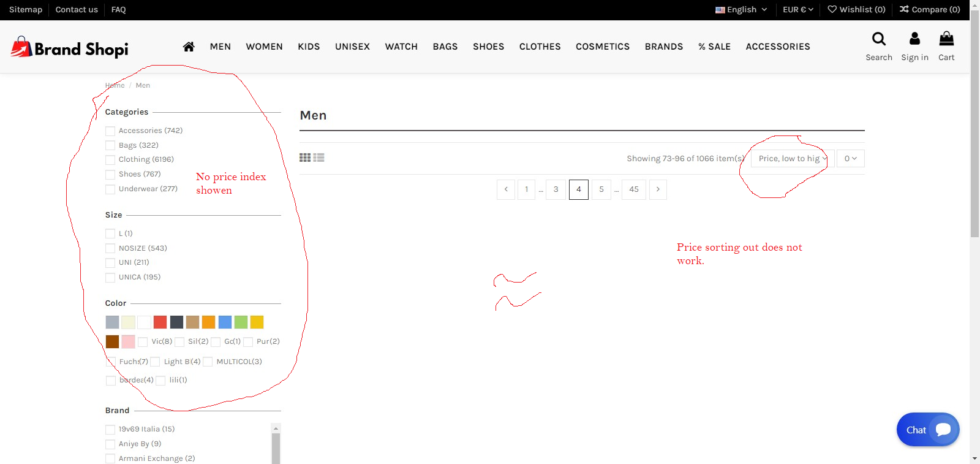
Task: Check the Armani Exchange (2) brand
Action: point(110,458)
